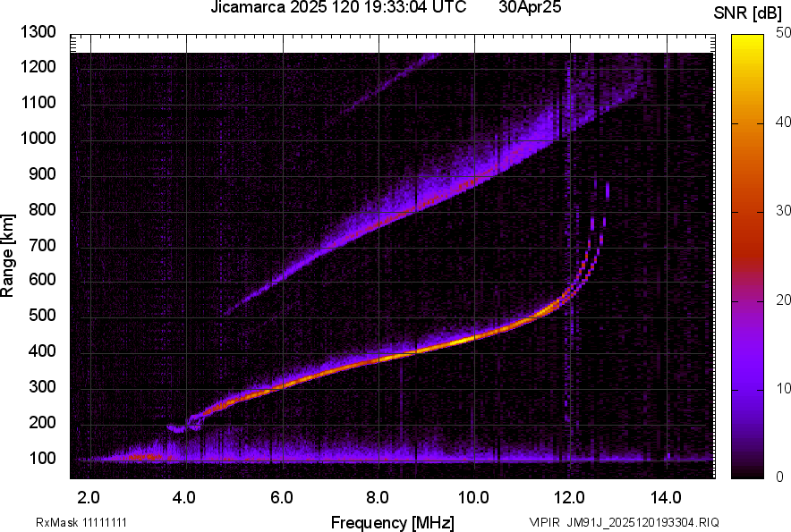Click the SNR color bar gradient

click(x=748, y=257)
